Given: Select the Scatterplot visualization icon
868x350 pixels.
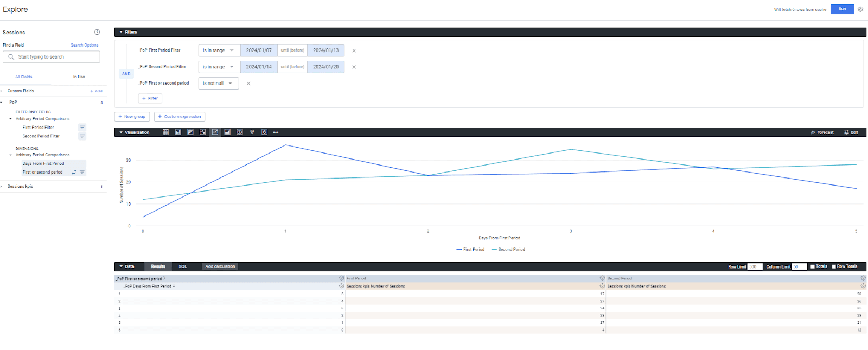Looking at the screenshot, I should [x=202, y=132].
